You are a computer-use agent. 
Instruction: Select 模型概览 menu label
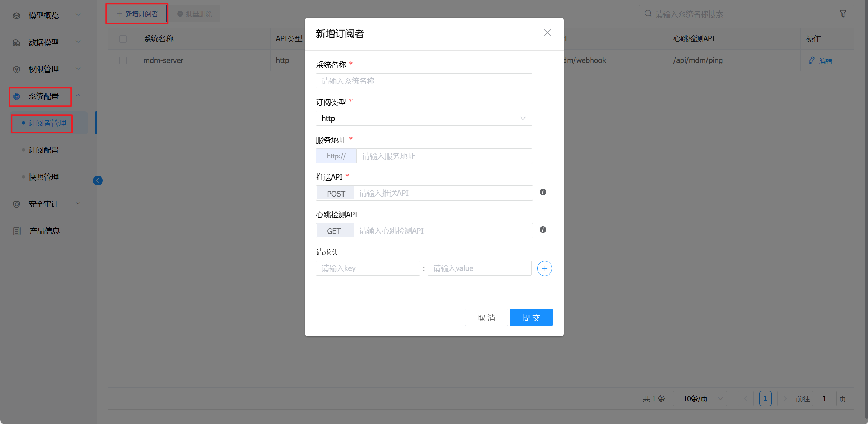44,15
